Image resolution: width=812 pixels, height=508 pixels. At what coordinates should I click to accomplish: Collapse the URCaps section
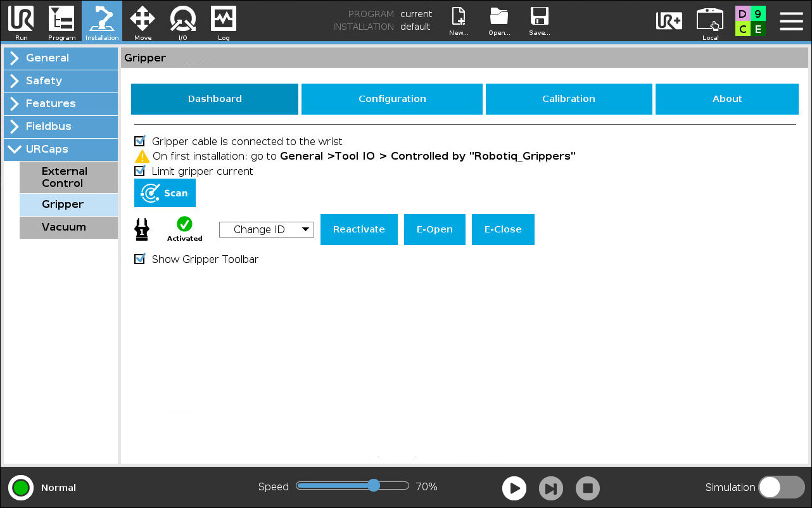tap(61, 149)
